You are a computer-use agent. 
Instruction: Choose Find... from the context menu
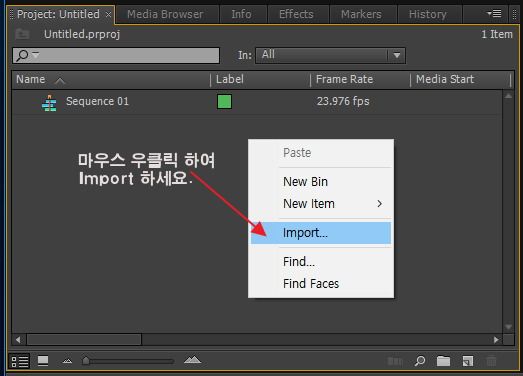(321, 262)
